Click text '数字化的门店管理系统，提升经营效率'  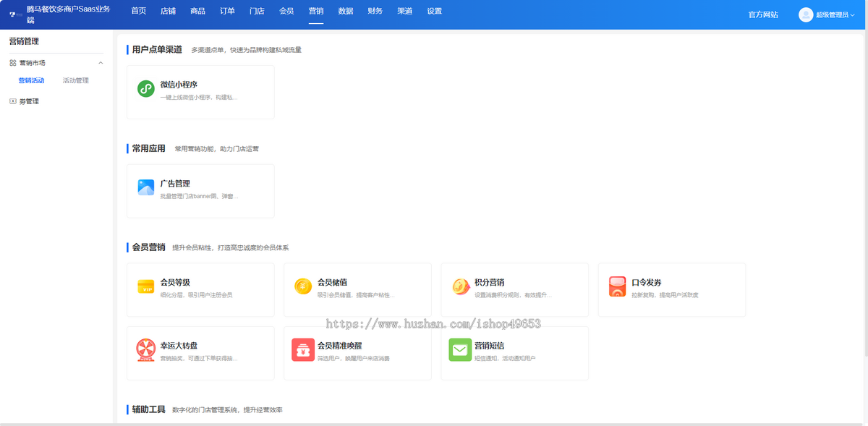[x=227, y=410]
